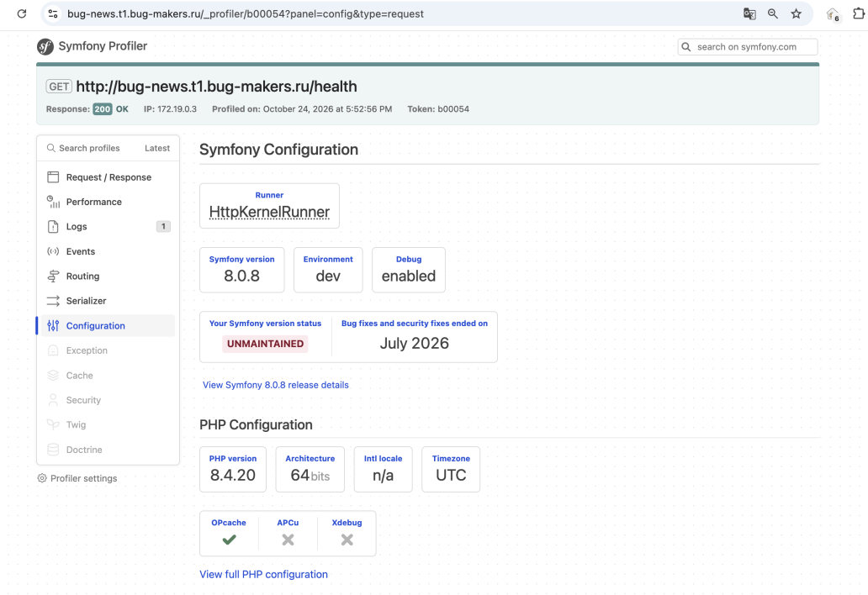Click the browser address bar URL
Screen dimensions: 868x595
(246, 13)
